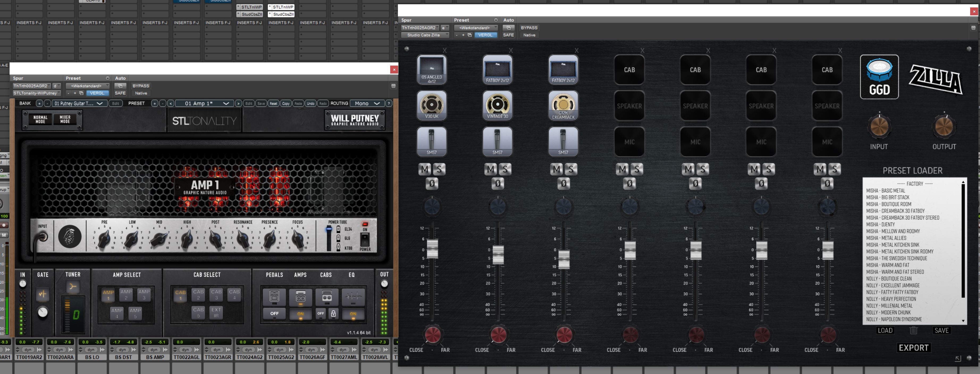
Task: Click the G12H Creamback speaker icon
Action: pos(563,105)
